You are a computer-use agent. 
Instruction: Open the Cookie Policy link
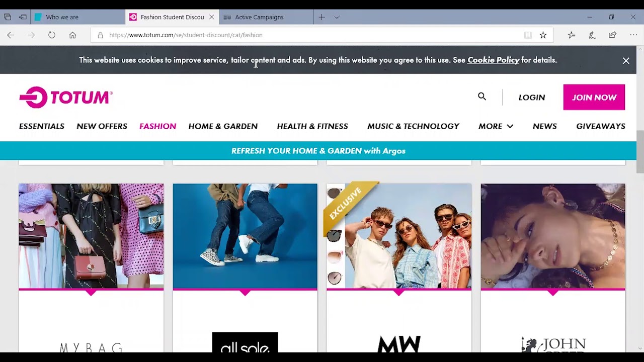[x=493, y=60]
